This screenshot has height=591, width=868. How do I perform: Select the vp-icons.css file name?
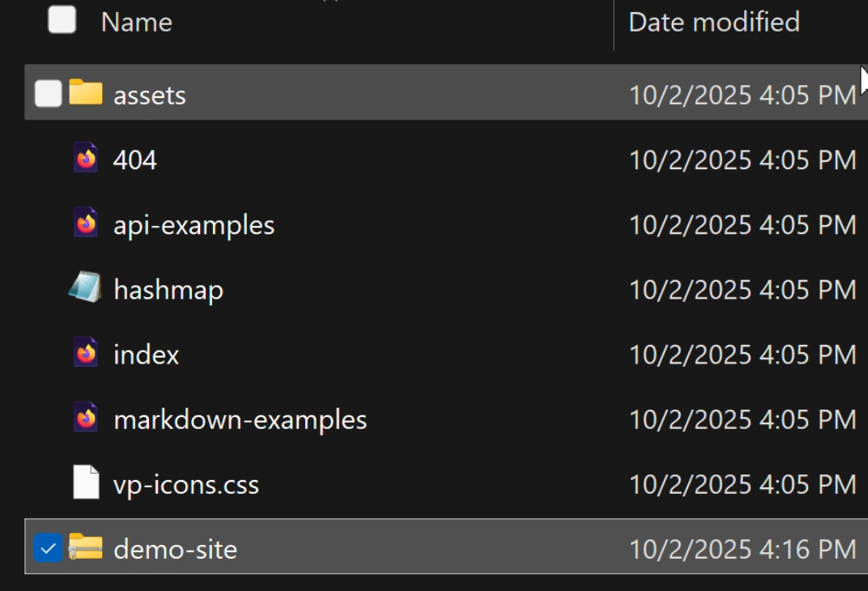186,485
